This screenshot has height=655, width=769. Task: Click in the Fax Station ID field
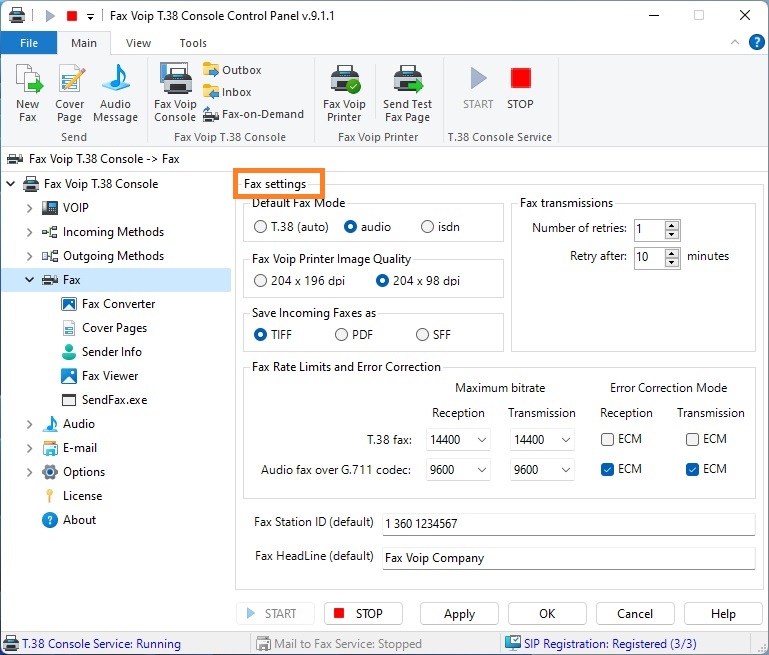(568, 524)
